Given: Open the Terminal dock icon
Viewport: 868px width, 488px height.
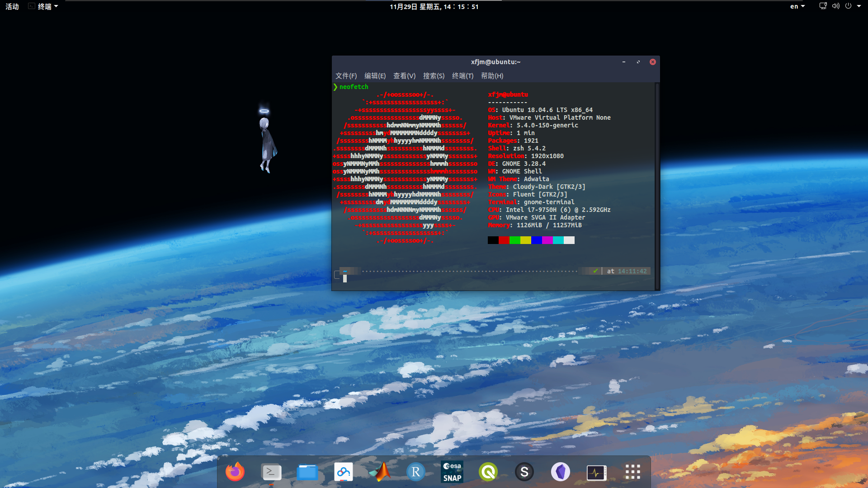Looking at the screenshot, I should tap(271, 472).
